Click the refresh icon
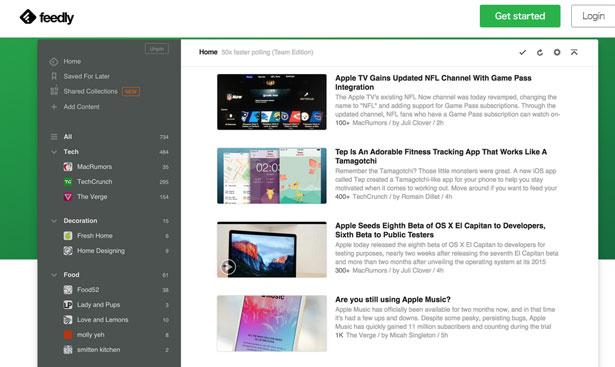Image resolution: width=615 pixels, height=367 pixels. coord(540,52)
